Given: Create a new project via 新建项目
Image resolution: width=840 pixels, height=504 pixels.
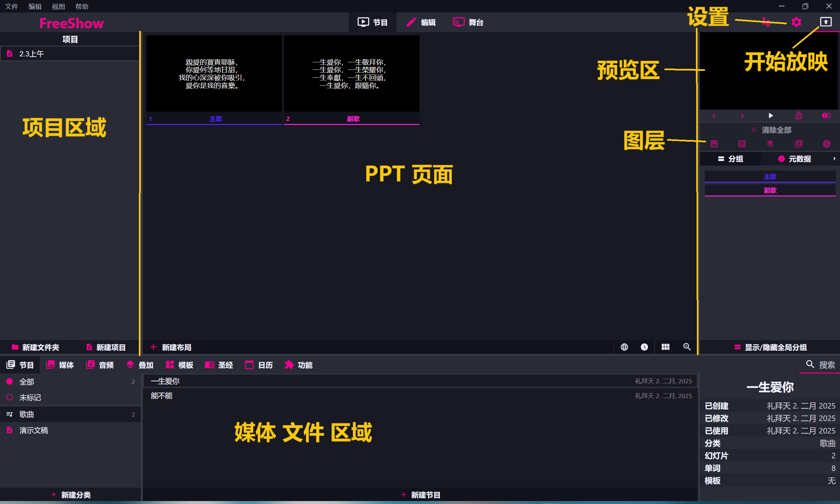Looking at the screenshot, I should coord(106,347).
